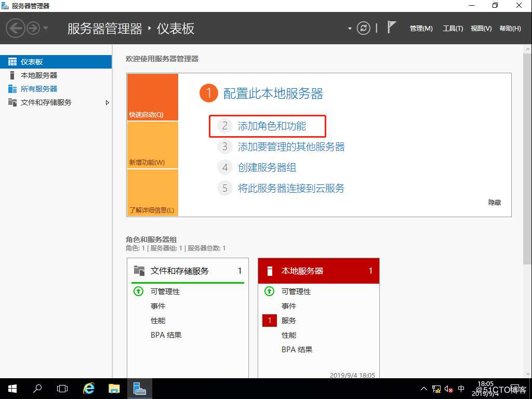The width and height of the screenshot is (532, 399).
Task: Click BPA 结果 under 文件和存储服务
Action: 166,335
